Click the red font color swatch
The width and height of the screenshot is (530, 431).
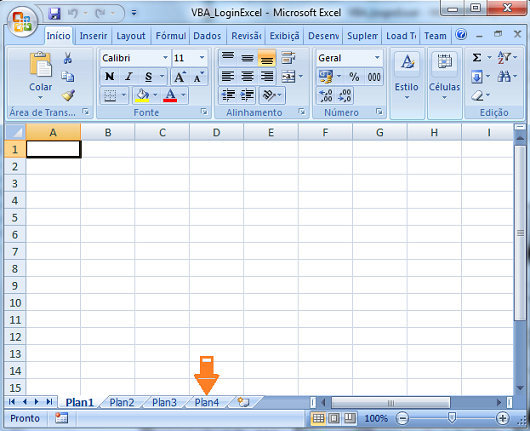tap(170, 95)
